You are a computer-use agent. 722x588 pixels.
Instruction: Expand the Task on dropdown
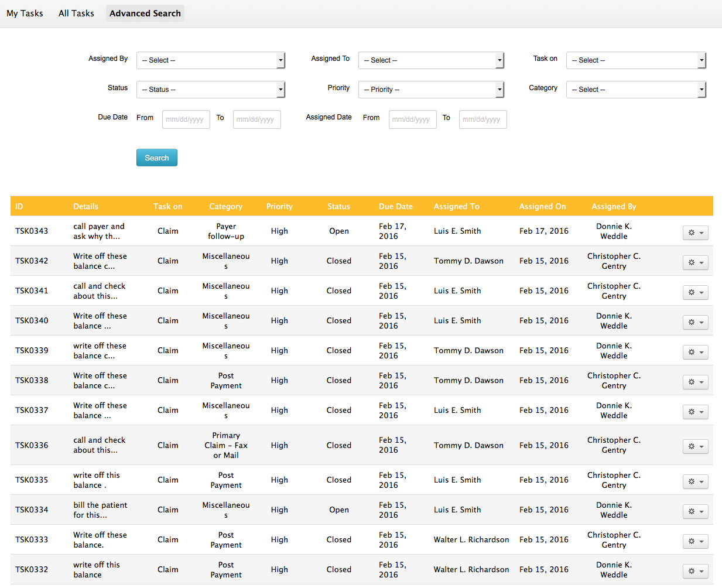[x=637, y=60]
